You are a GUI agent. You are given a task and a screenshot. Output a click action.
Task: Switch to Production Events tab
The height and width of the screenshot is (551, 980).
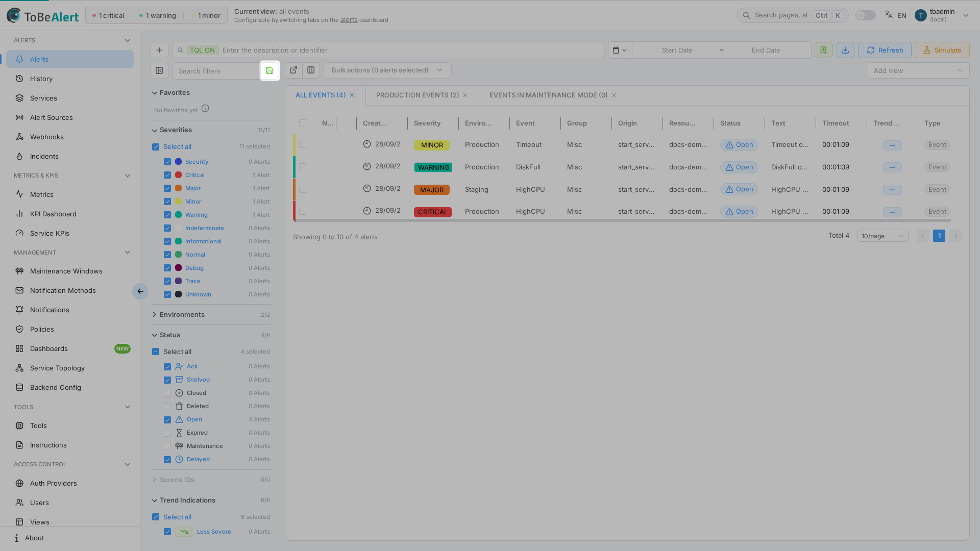pos(418,95)
